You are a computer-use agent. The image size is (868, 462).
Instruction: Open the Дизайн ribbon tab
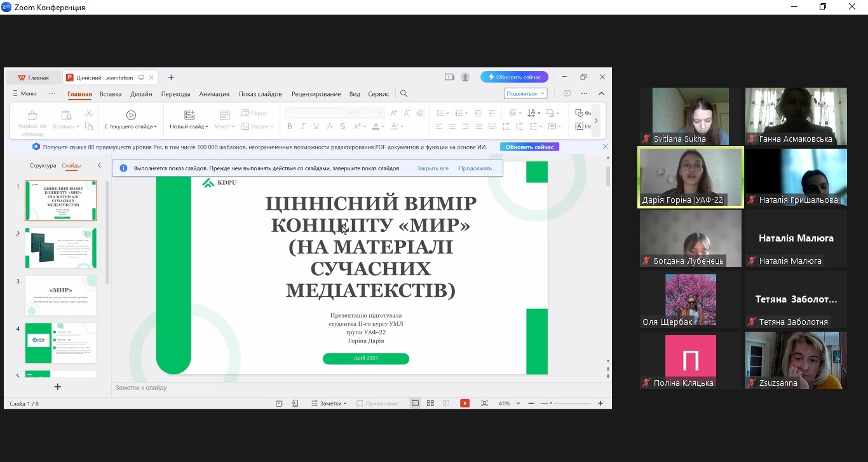(141, 94)
